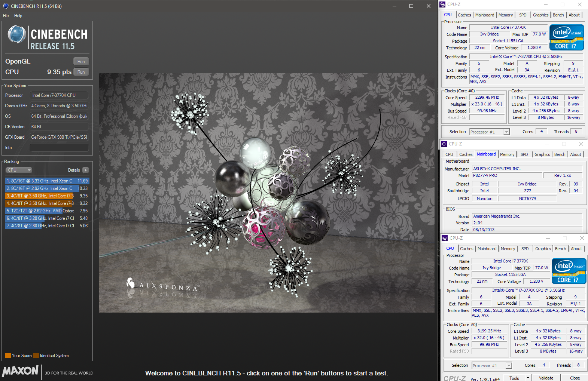Select ranking row 1 scoring 11.69
This screenshot has width=588, height=381.
pos(47,181)
